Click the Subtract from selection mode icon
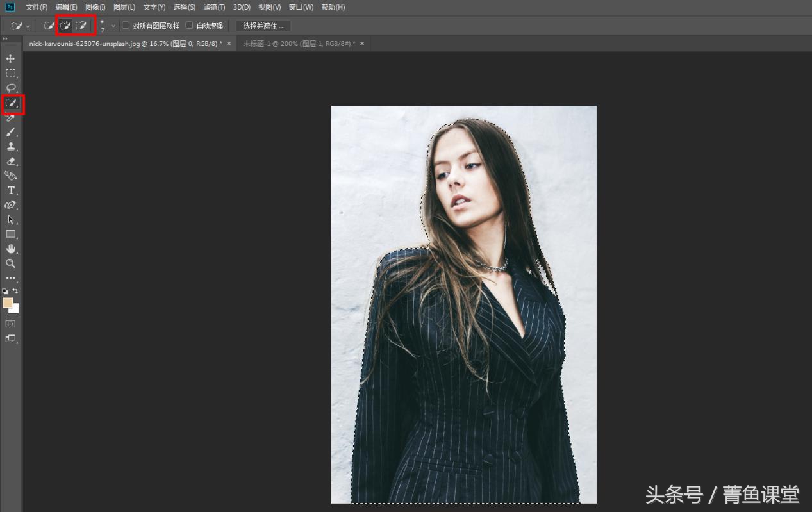This screenshot has height=512, width=812. pyautogui.click(x=81, y=26)
